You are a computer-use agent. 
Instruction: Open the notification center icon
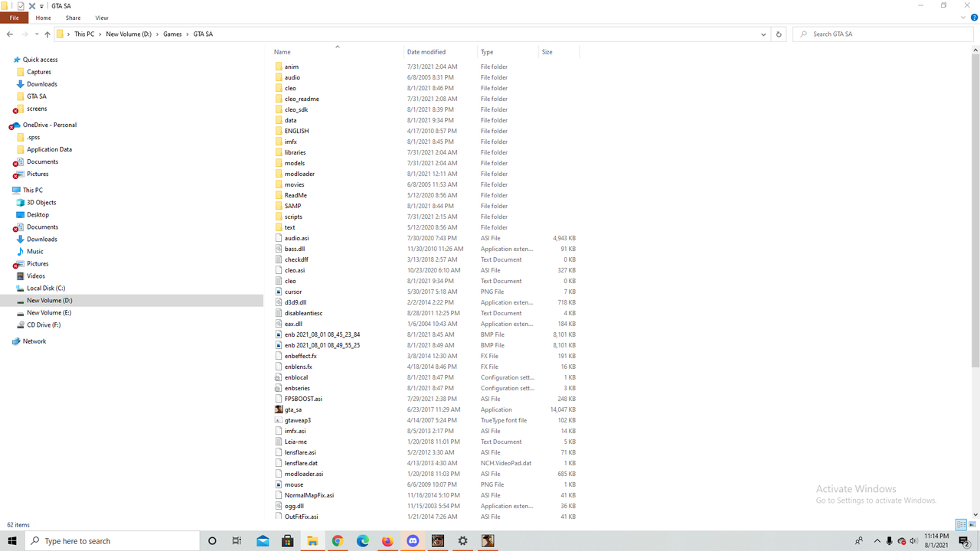point(965,541)
